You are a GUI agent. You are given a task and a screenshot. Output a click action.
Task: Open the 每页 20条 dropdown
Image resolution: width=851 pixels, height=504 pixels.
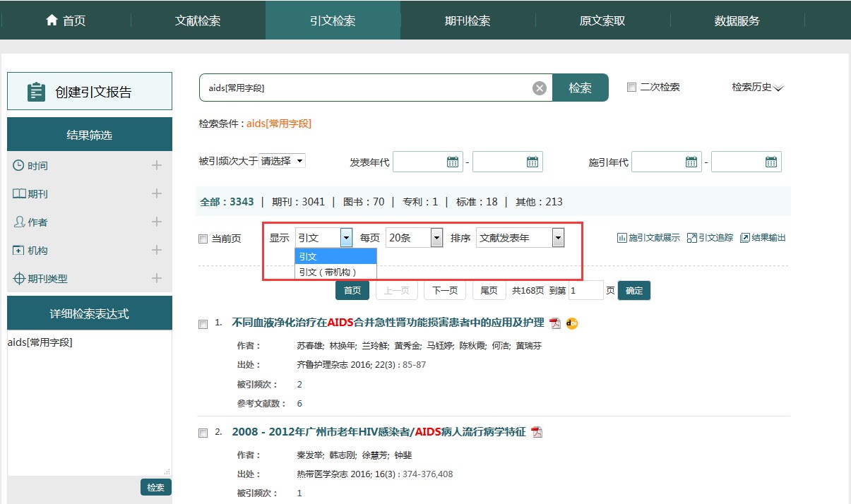tap(415, 238)
